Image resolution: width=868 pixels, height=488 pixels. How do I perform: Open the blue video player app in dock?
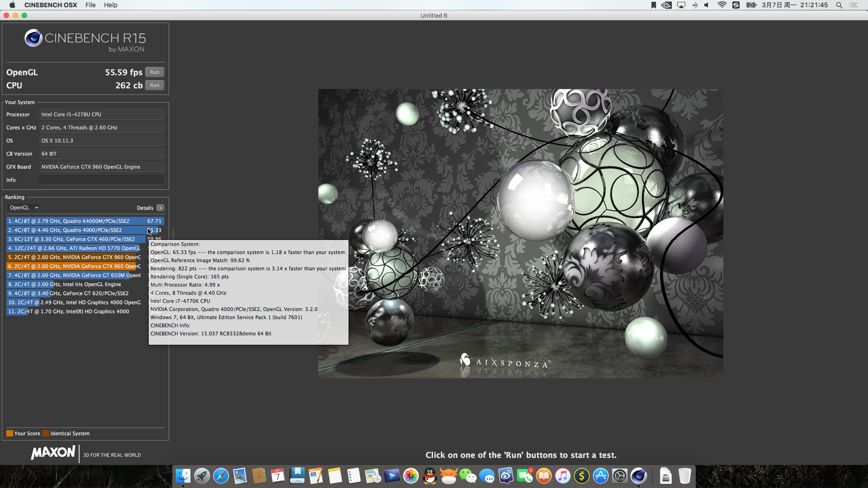coord(392,476)
